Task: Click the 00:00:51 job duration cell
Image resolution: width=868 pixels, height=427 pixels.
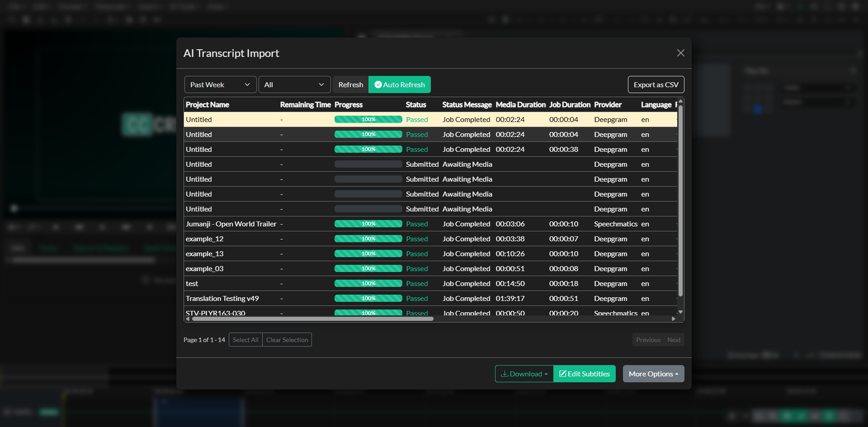Action: [564, 298]
